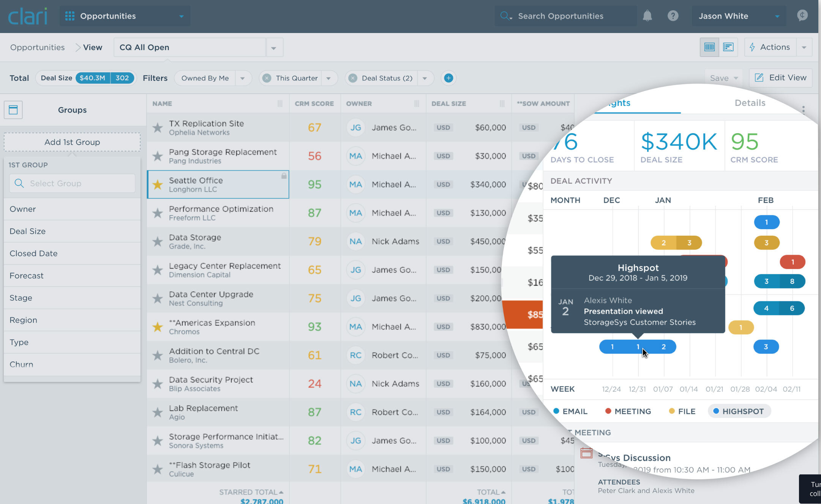This screenshot has height=504, width=821.
Task: Remove the This Quarter filter
Action: 267,78
